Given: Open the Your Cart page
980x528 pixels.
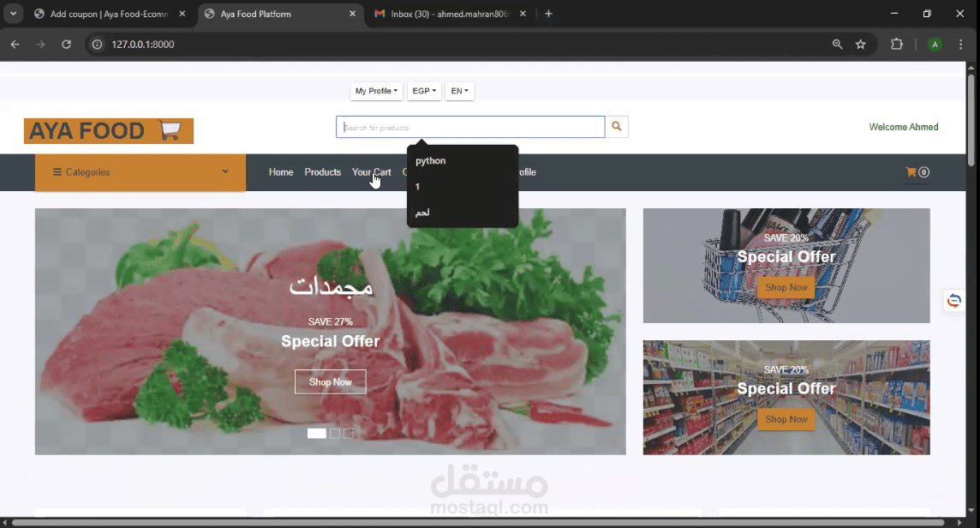Looking at the screenshot, I should pos(371,171).
